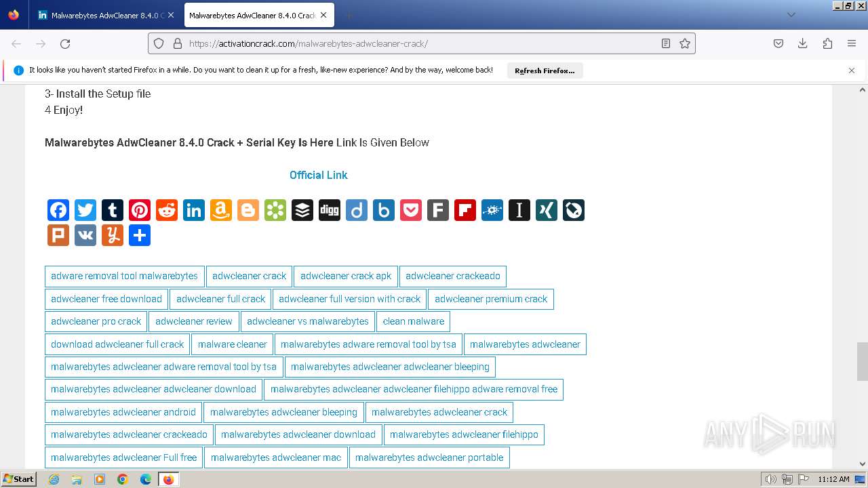Dismiss the Firefox refresh notification bar
The image size is (868, 488).
[852, 70]
